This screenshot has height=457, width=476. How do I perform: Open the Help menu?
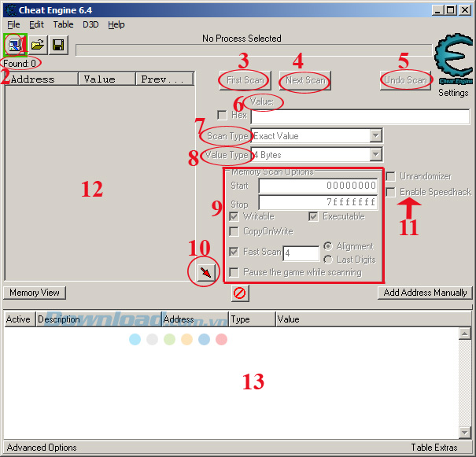point(116,24)
